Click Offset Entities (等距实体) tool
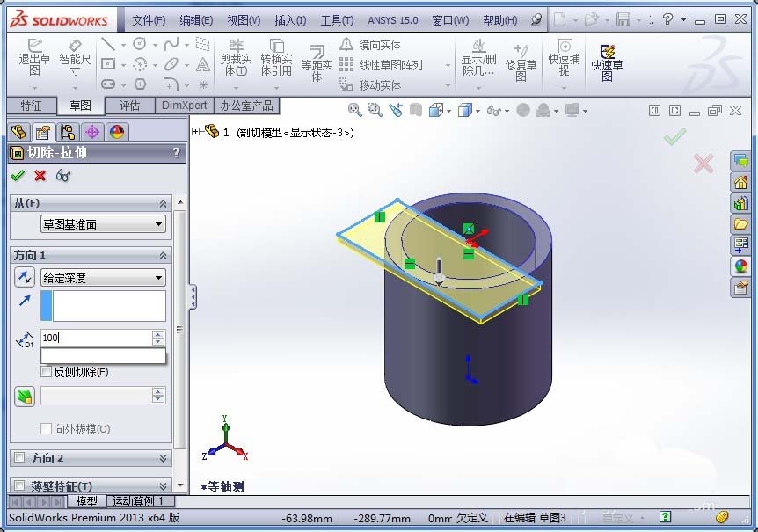Viewport: 758px width, 532px height. (317, 62)
